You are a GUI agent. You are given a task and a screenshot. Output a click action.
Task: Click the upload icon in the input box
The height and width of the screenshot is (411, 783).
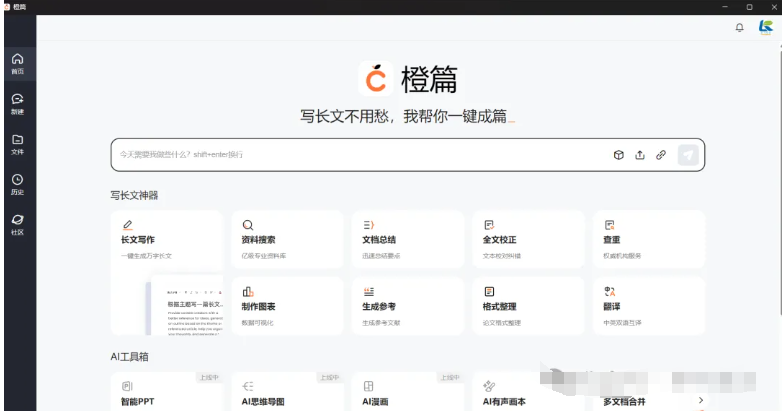(640, 155)
